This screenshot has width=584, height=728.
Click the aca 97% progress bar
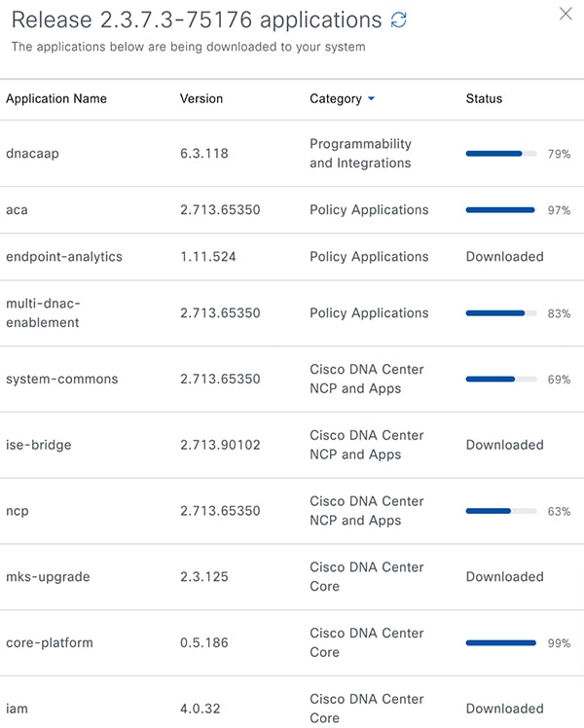click(501, 210)
